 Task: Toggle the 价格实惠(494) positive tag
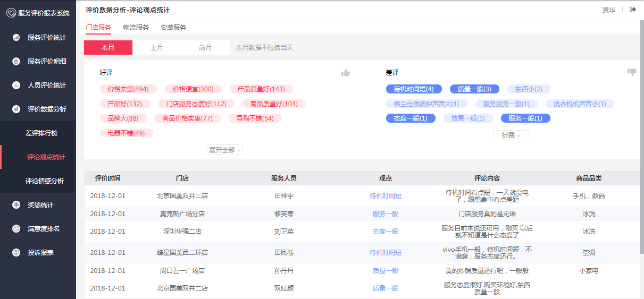(128, 89)
